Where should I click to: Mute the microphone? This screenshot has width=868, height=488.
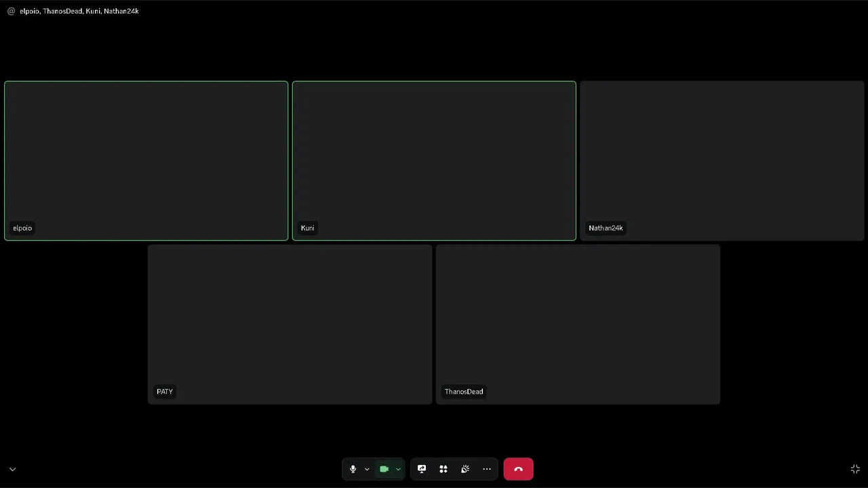[353, 469]
